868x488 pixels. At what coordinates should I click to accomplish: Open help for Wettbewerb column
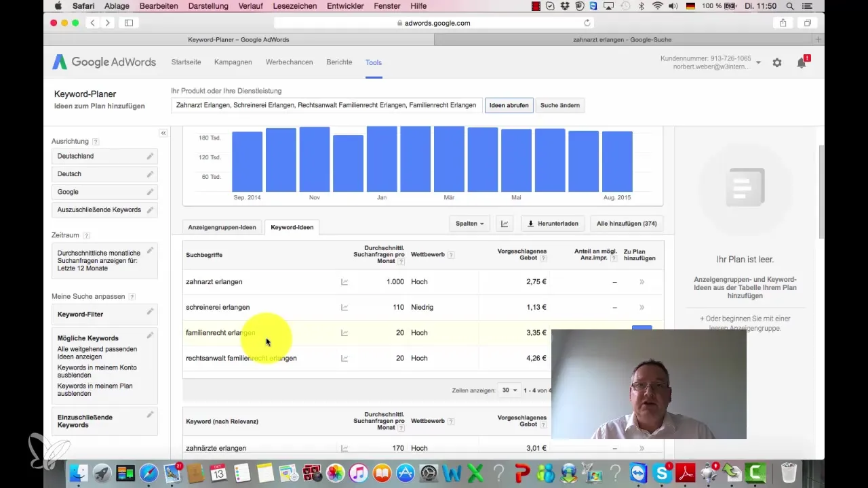point(451,255)
